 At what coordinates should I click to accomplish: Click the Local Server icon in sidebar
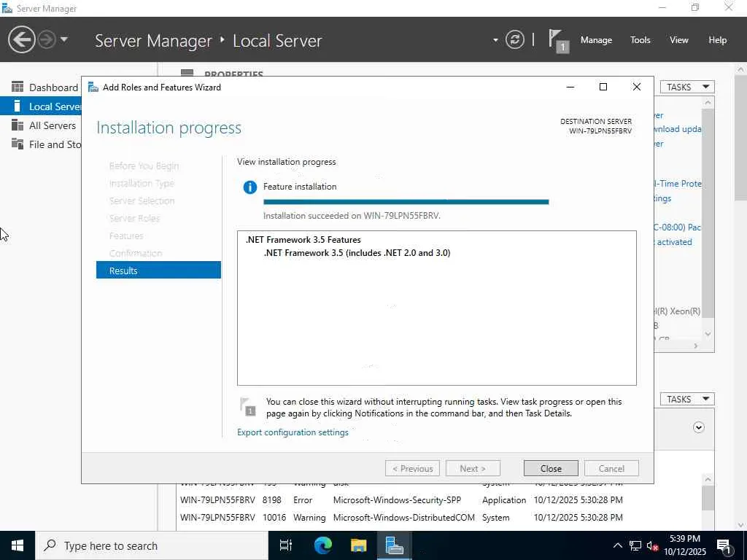point(18,106)
